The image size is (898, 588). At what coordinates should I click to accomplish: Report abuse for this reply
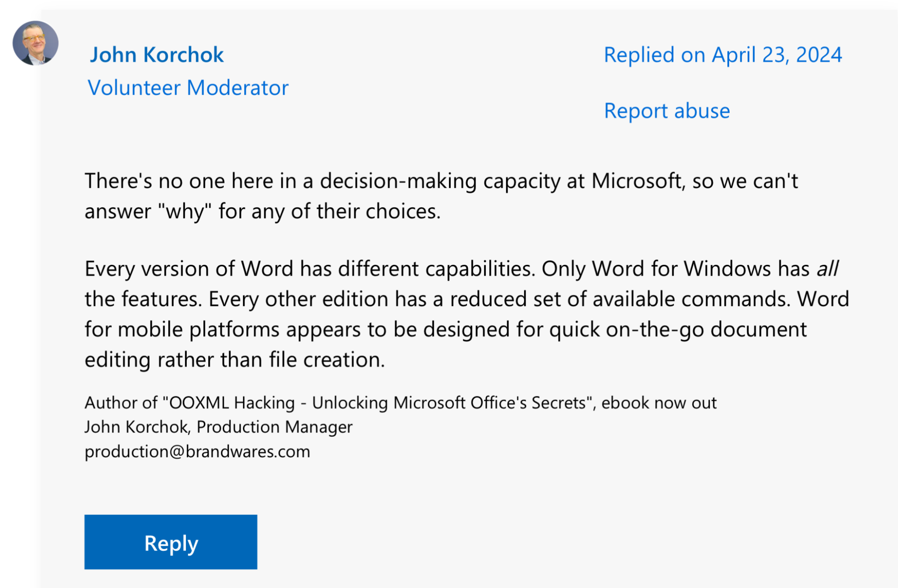pyautogui.click(x=667, y=111)
